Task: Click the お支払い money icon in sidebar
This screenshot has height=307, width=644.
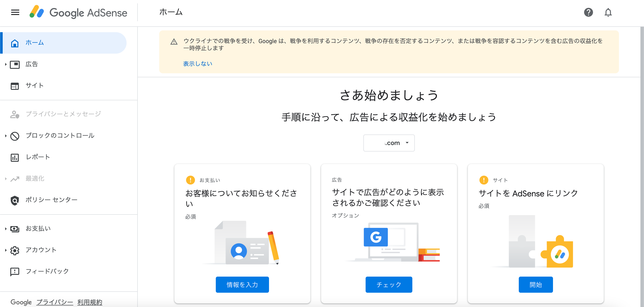Action: pos(15,229)
